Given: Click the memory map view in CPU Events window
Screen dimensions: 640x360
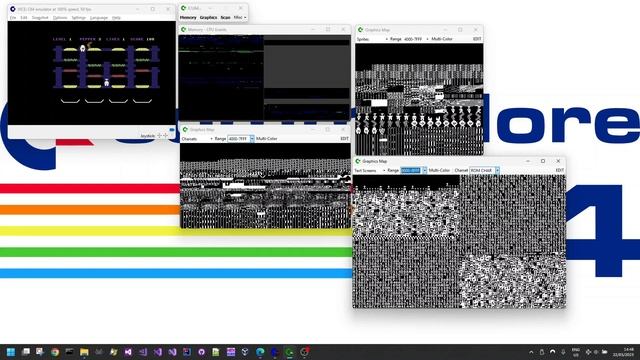Looking at the screenshot, I should 264,78.
